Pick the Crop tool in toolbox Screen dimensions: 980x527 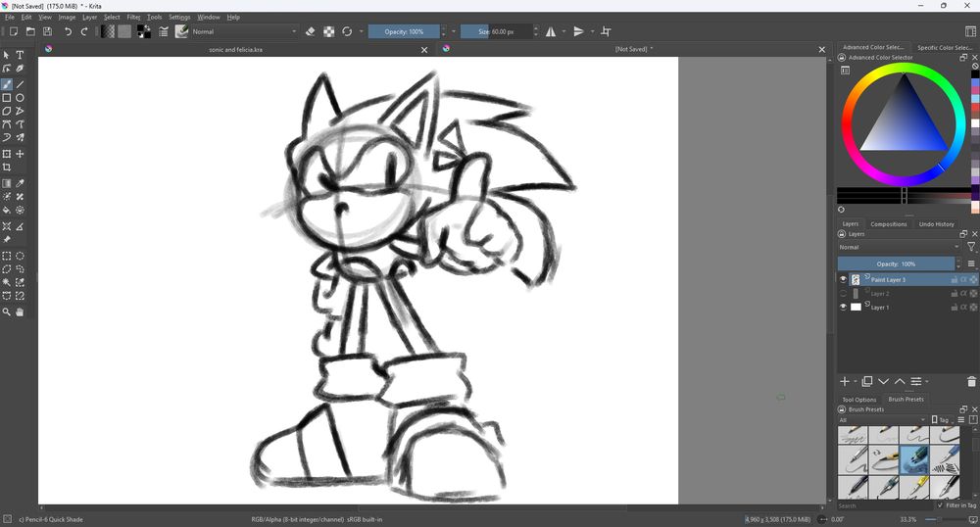[7, 168]
